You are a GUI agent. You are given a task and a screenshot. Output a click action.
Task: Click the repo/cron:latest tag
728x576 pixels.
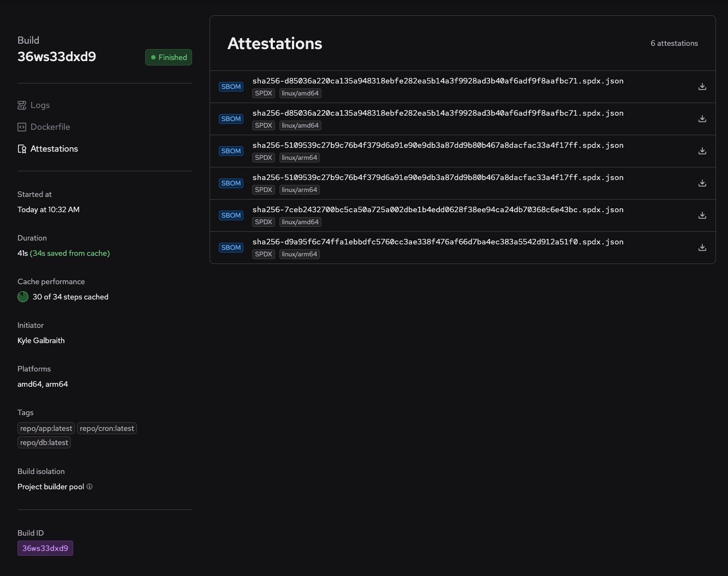[107, 428]
